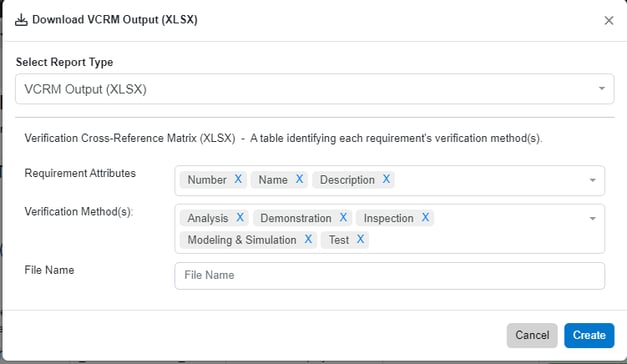The height and width of the screenshot is (364, 627).
Task: Click the Requirement Attributes field label
Action: click(80, 173)
